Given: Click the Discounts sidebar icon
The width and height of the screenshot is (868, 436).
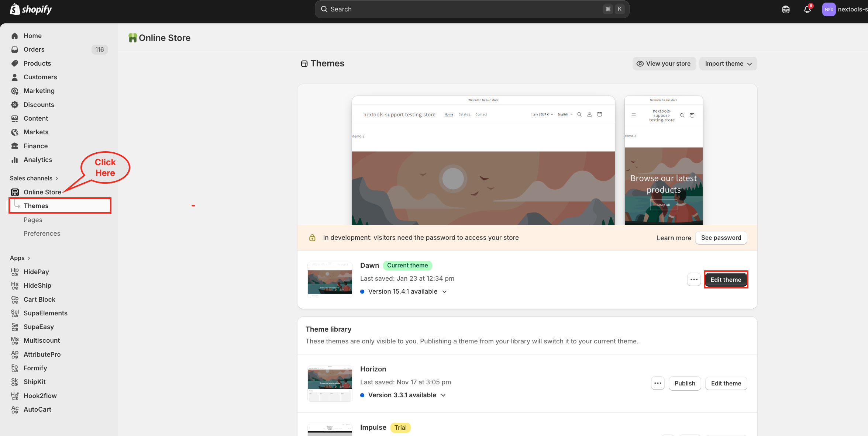Looking at the screenshot, I should click(x=15, y=105).
